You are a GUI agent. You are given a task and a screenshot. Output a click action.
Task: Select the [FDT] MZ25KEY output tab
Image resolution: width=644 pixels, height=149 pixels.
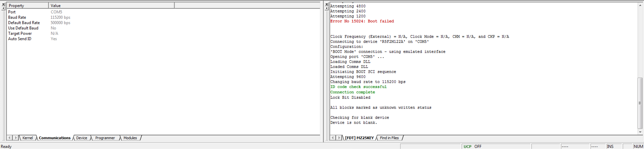click(359, 138)
